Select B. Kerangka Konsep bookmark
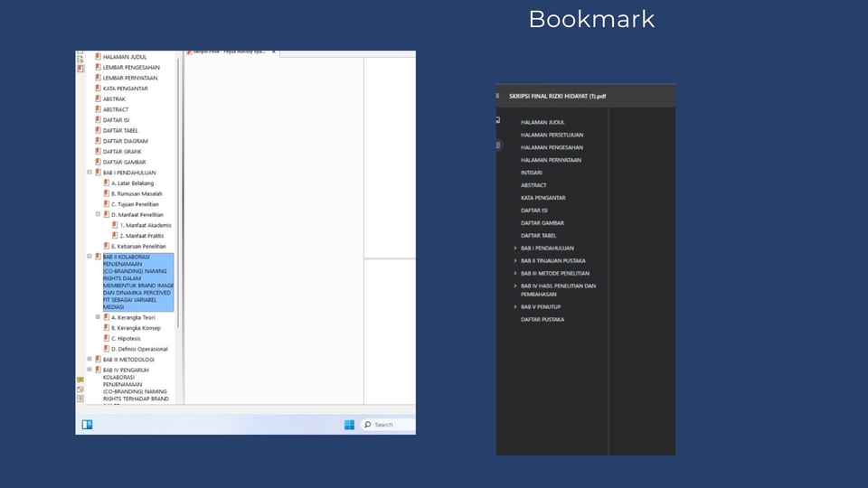The width and height of the screenshot is (868, 488). coord(137,327)
